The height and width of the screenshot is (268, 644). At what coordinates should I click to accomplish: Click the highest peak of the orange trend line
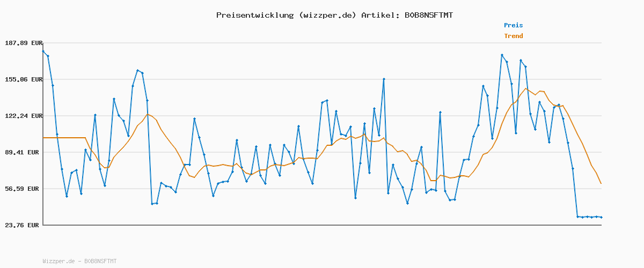coord(526,88)
